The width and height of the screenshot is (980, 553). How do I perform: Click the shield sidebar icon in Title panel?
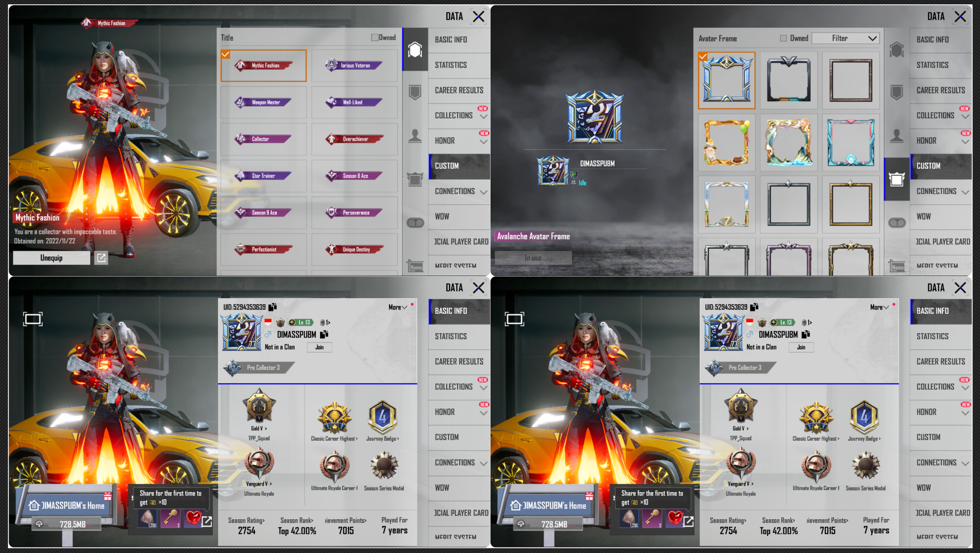pos(415,92)
